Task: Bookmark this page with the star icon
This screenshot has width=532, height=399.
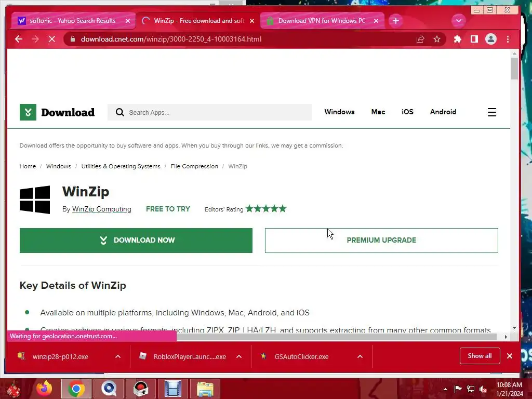Action: [x=437, y=39]
